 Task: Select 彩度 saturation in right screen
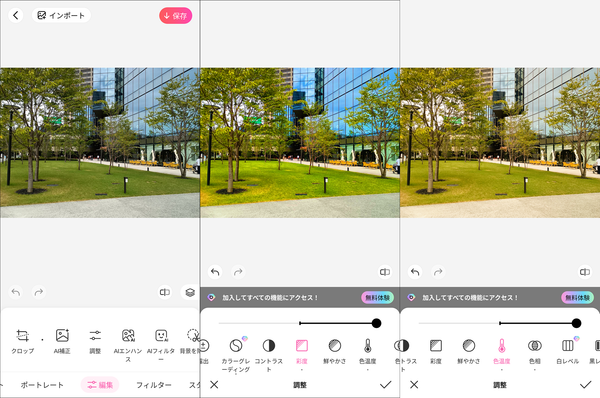click(436, 351)
